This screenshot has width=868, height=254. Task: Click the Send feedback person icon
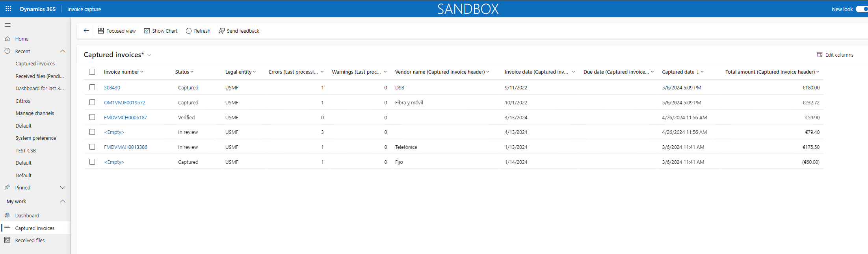tap(221, 31)
